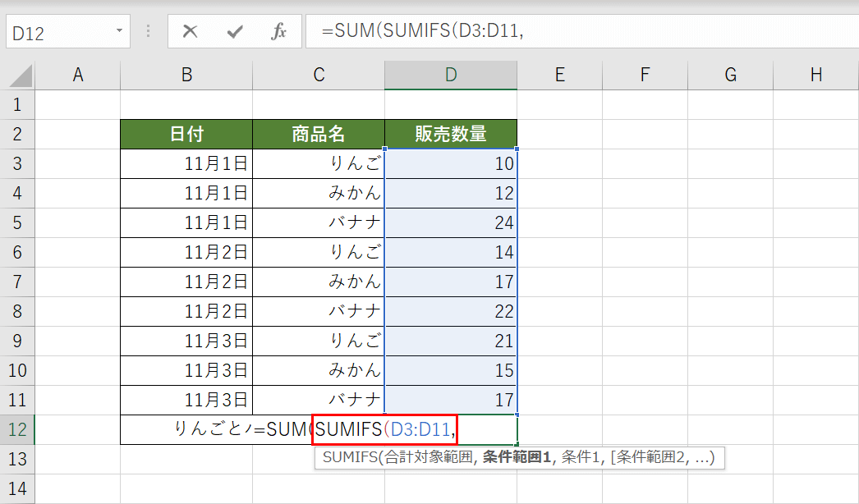Select column D header

pos(450,76)
